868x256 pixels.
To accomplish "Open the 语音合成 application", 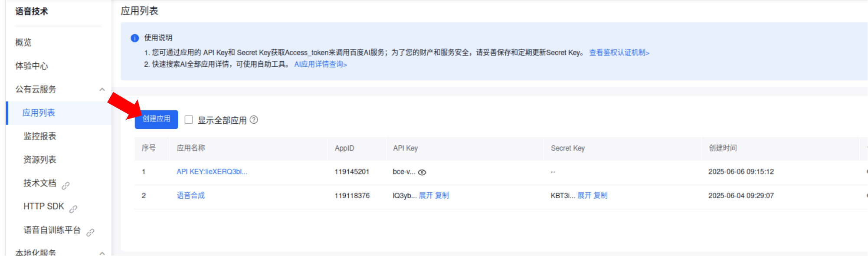I will point(190,196).
